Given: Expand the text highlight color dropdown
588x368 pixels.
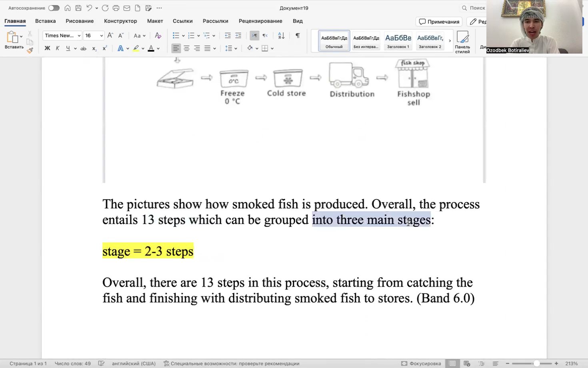Looking at the screenshot, I should 143,48.
